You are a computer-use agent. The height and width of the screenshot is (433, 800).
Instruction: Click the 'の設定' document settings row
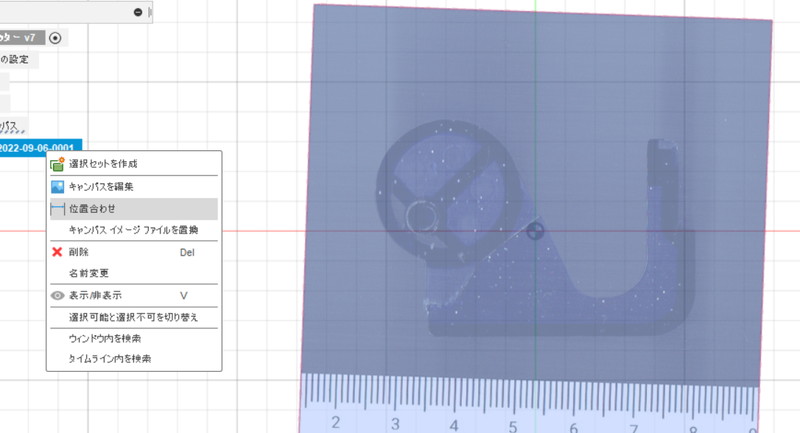19,59
